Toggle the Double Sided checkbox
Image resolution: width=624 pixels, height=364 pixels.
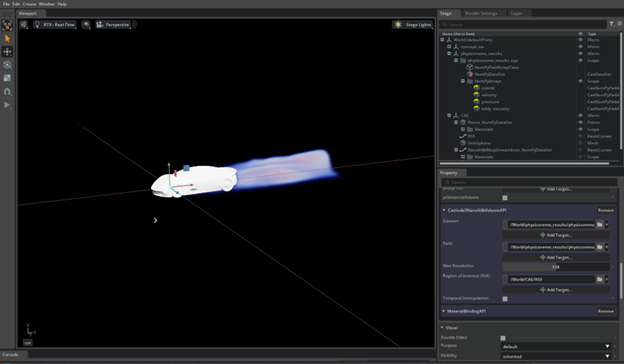[503, 338]
